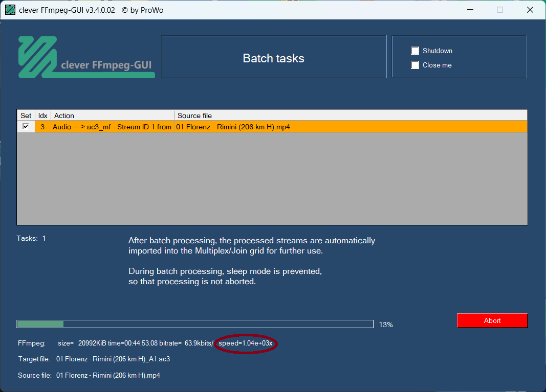This screenshot has width=546, height=392.
Task: Click the Action column header
Action: [113, 116]
